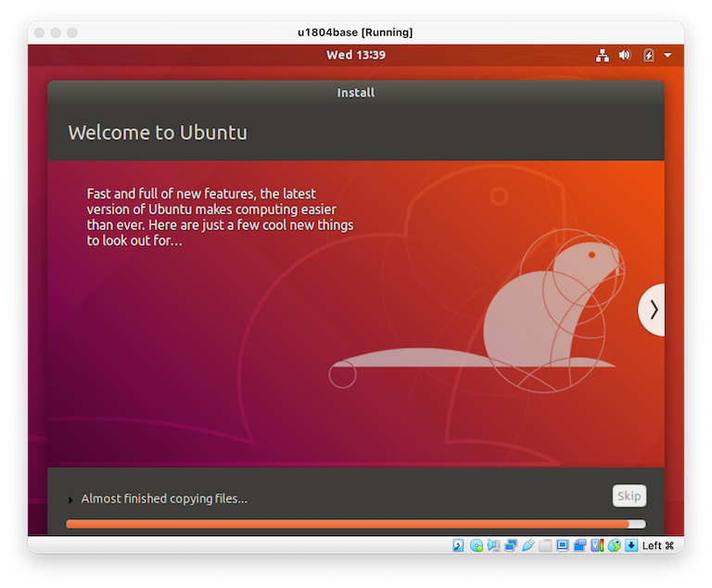Open the Wed 13:39 clock menu
The height and width of the screenshot is (588, 712).
coord(356,55)
